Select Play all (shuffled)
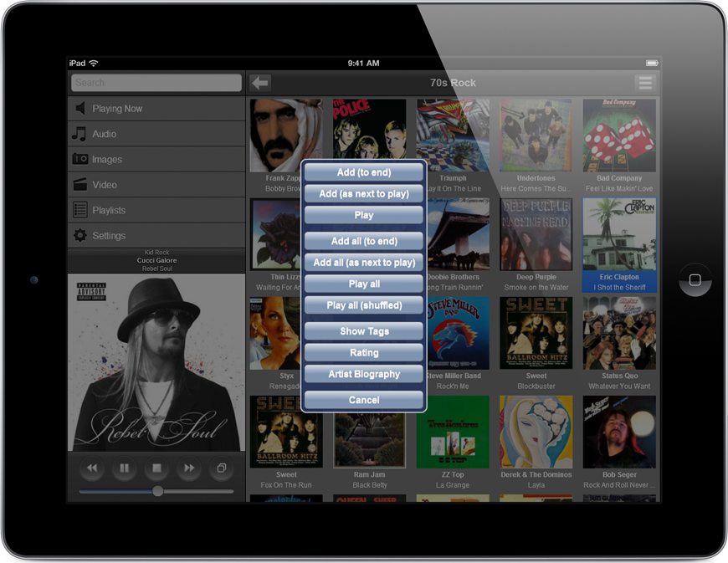The image size is (728, 563). (x=364, y=305)
